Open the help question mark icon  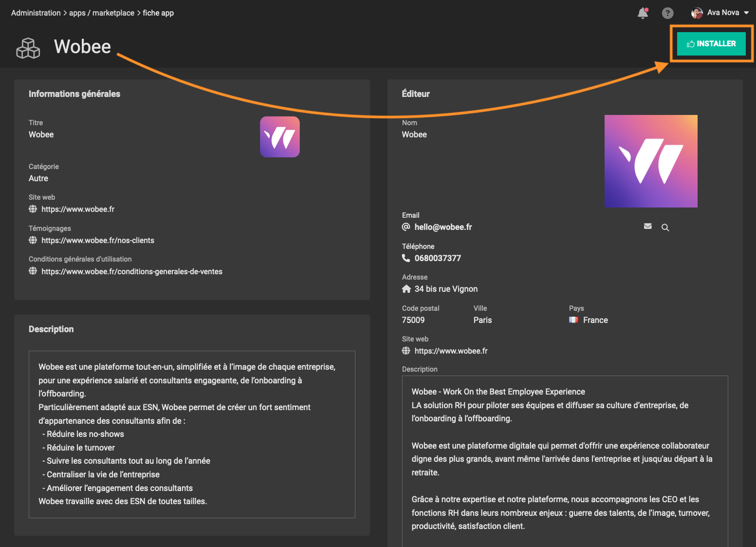tap(667, 13)
